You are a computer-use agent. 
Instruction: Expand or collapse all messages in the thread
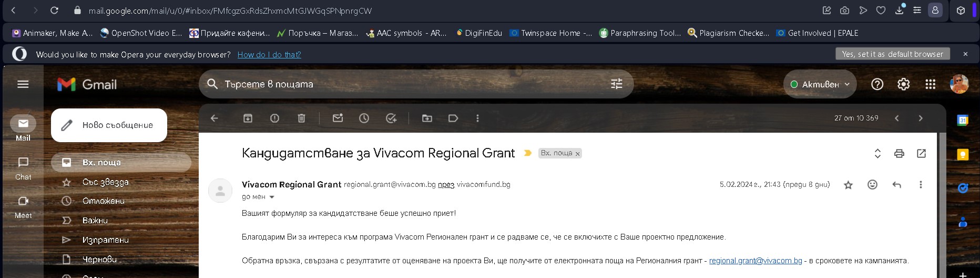[877, 153]
